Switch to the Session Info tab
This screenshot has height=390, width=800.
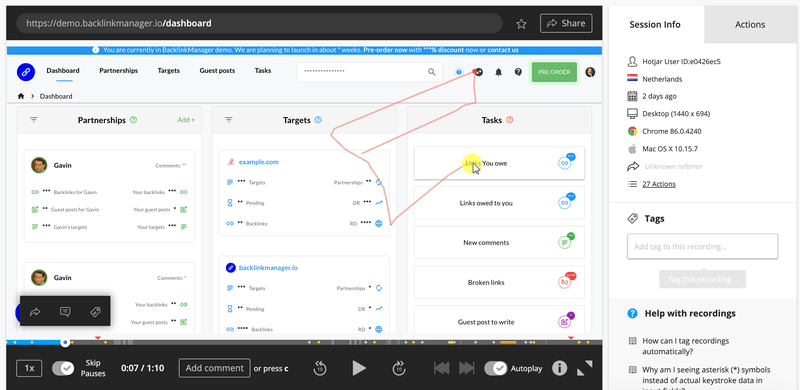(655, 25)
